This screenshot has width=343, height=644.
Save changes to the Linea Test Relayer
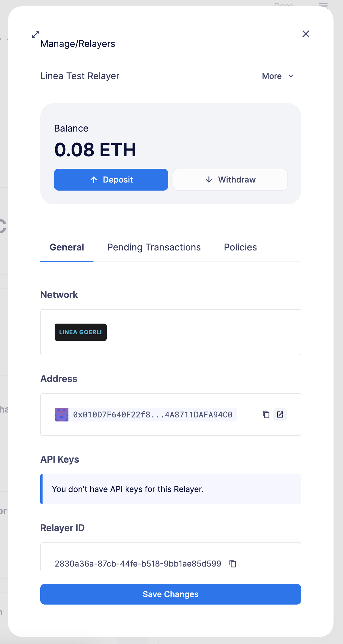[x=171, y=594]
